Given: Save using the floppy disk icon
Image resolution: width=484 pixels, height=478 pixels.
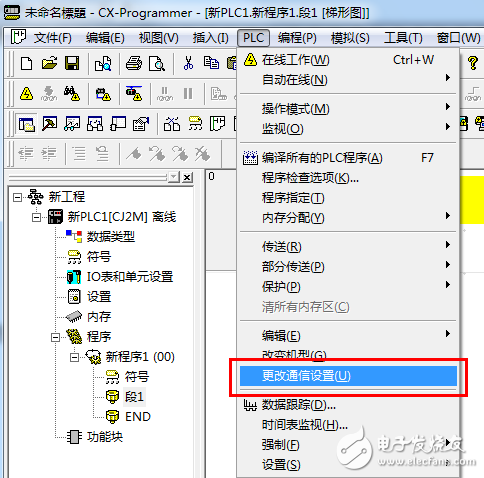Looking at the screenshot, I should pyautogui.click(x=72, y=63).
